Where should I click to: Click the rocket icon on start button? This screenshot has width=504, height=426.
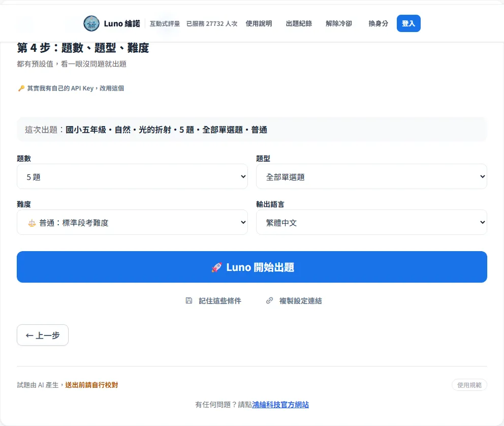(216, 267)
